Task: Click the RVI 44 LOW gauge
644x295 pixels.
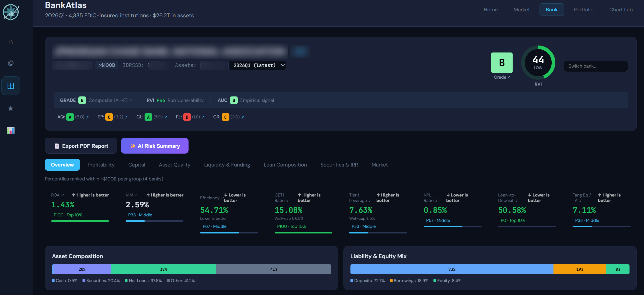Action: click(x=538, y=63)
